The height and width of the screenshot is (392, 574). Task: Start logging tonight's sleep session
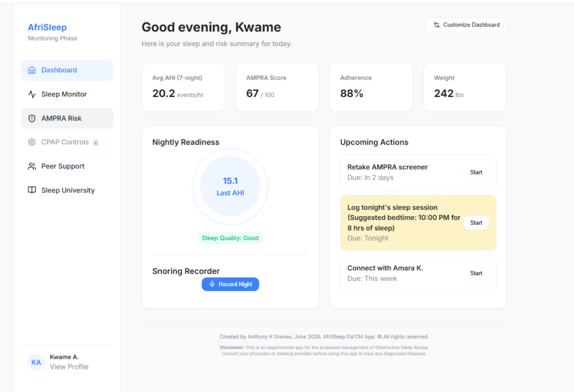click(476, 223)
